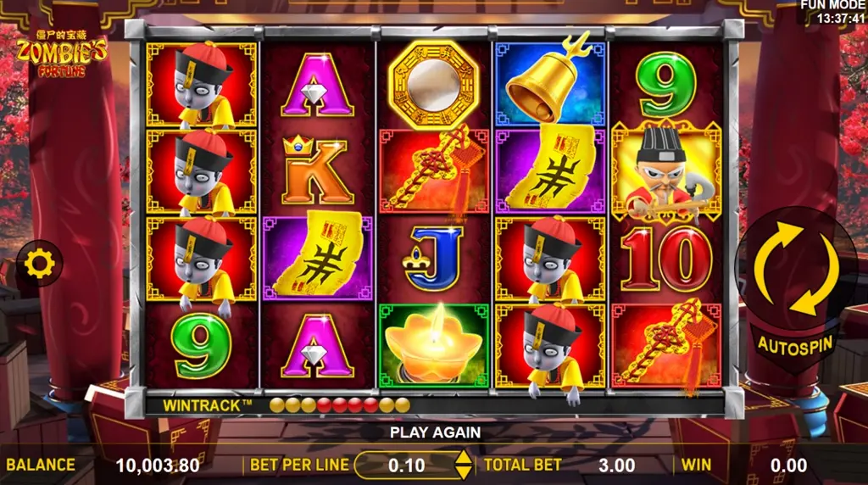Click the Zombie's Fortune logo
The image size is (868, 485).
tap(61, 53)
